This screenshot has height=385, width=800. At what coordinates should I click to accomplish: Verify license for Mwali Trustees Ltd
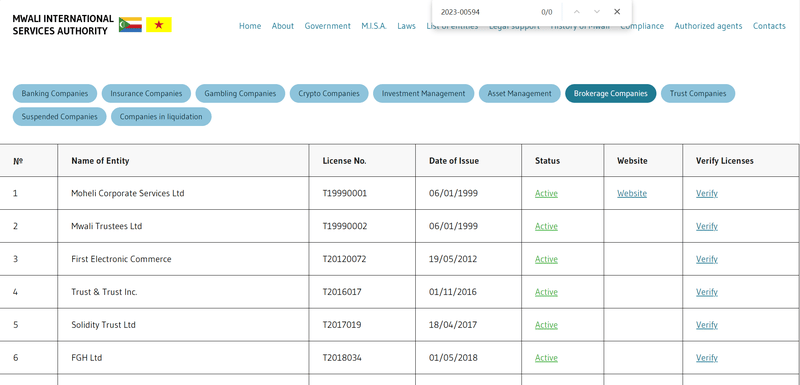(707, 226)
